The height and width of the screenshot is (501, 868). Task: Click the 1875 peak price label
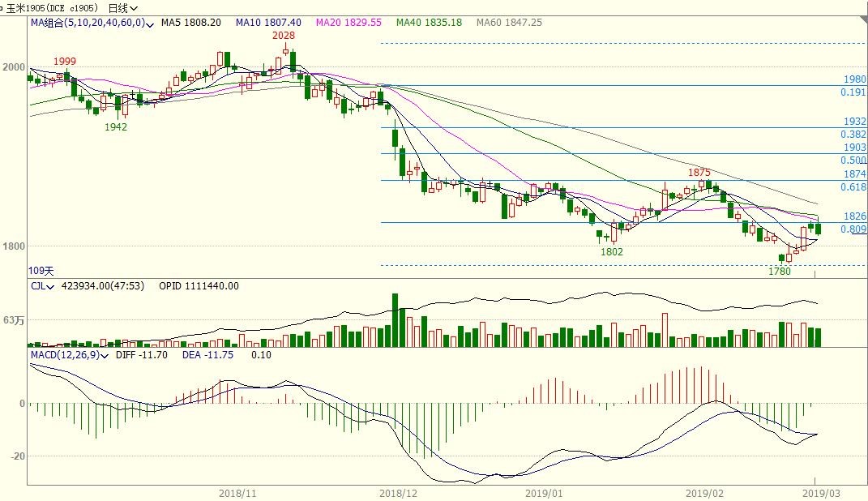point(699,173)
